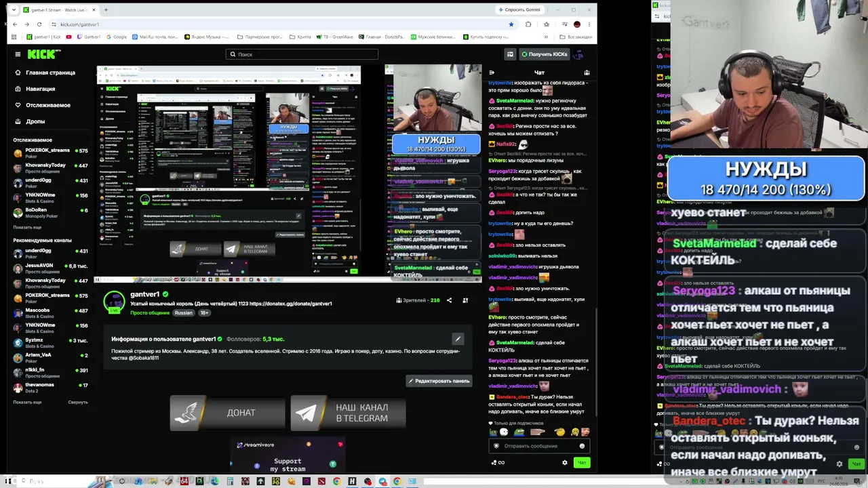Open Навигация in the sidebar
Image resolution: width=868 pixels, height=488 pixels.
coord(35,89)
